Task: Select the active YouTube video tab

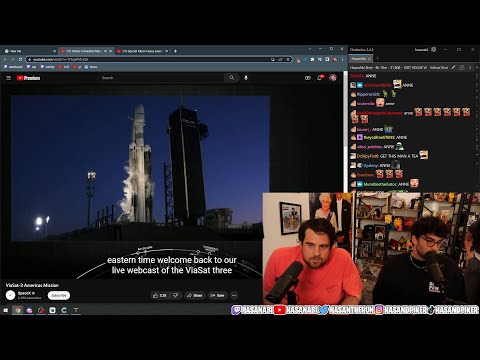Action: pyautogui.click(x=86, y=51)
